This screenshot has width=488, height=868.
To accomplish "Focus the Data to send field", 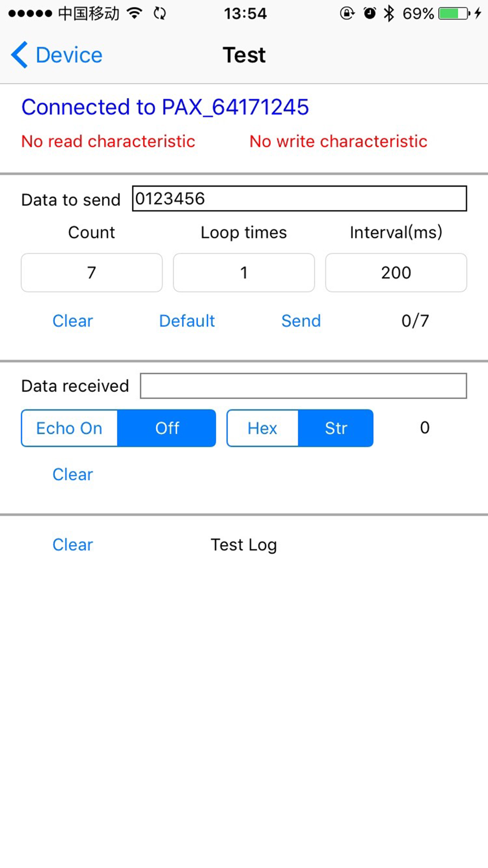I will [300, 199].
